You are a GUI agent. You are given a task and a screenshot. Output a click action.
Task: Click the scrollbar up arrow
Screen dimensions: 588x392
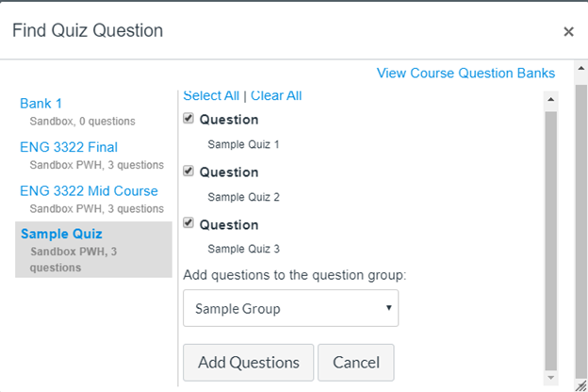pos(551,98)
